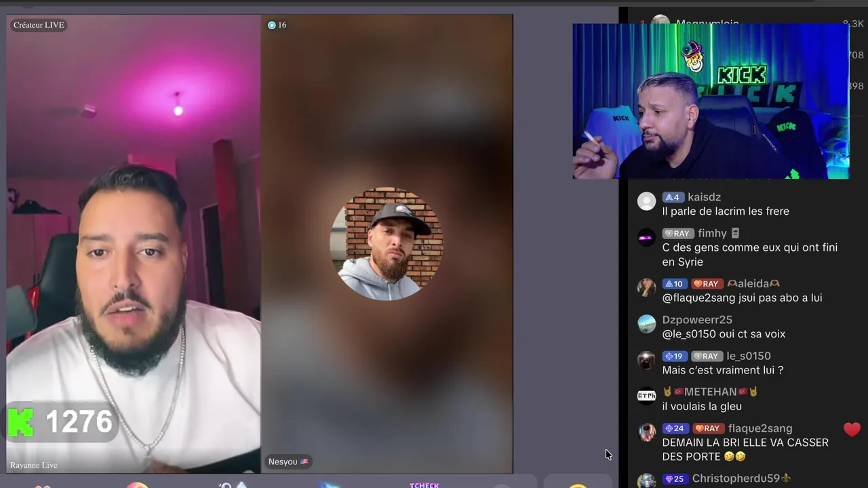Click the Nesyou name label

(x=288, y=462)
